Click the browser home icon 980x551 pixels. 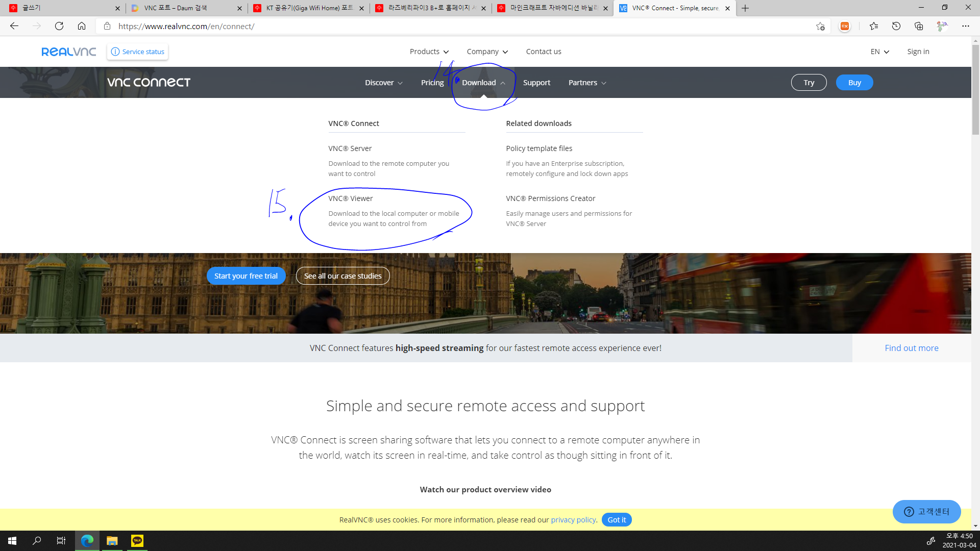82,26
